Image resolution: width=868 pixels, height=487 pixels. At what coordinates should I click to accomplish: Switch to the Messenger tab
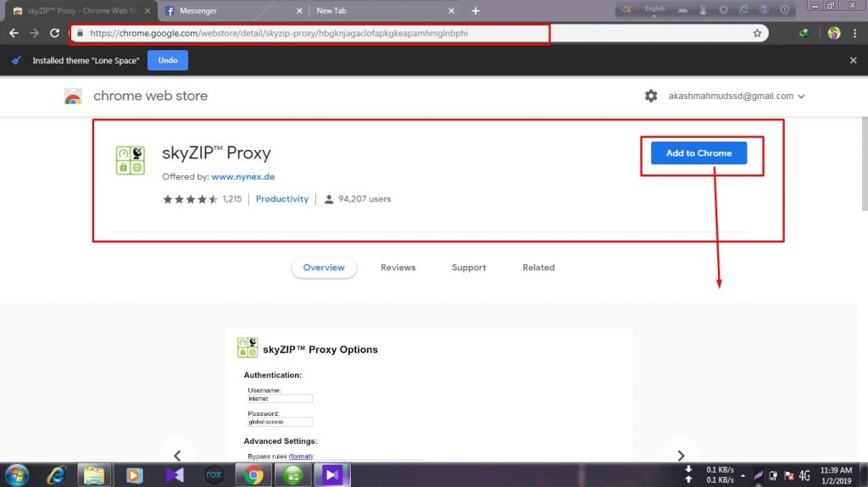tap(232, 10)
